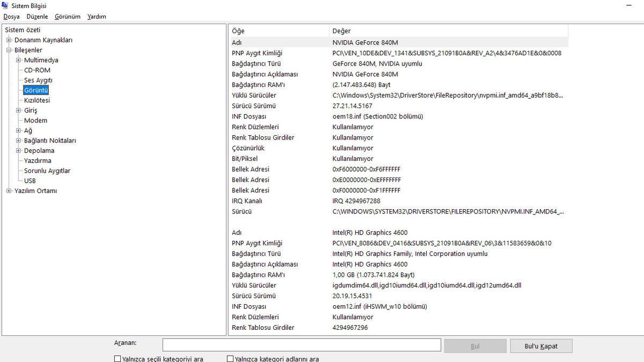Expand the Giriş tree node
644x362 pixels.
click(18, 110)
